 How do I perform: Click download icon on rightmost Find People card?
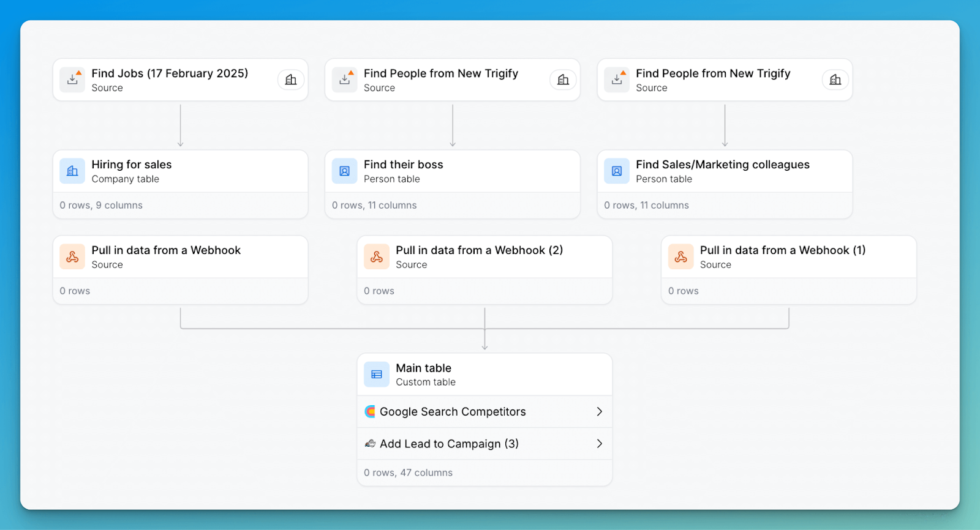point(617,80)
